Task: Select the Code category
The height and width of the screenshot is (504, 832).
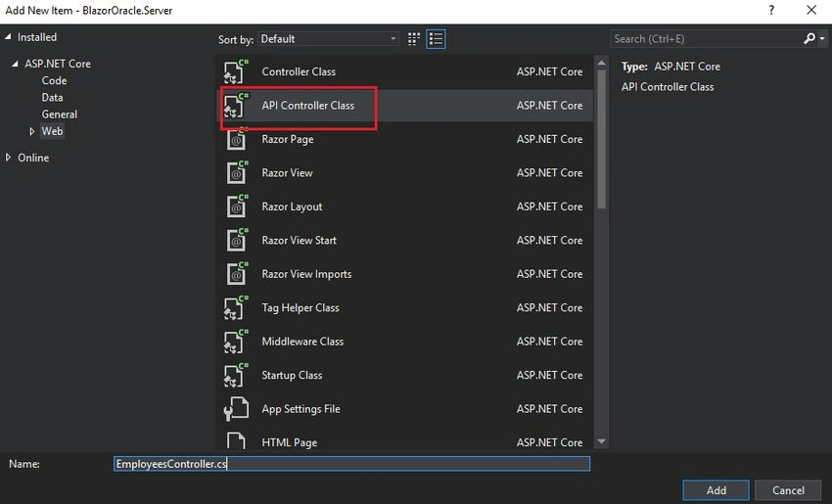Action: point(54,80)
